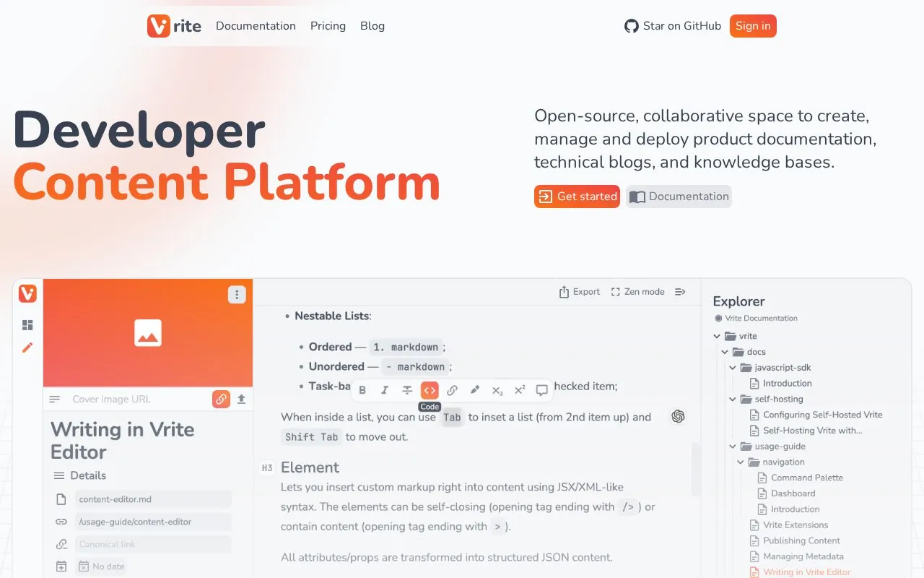This screenshot has width=924, height=578.
Task: Click the image placeholder on the cover
Action: 148,333
